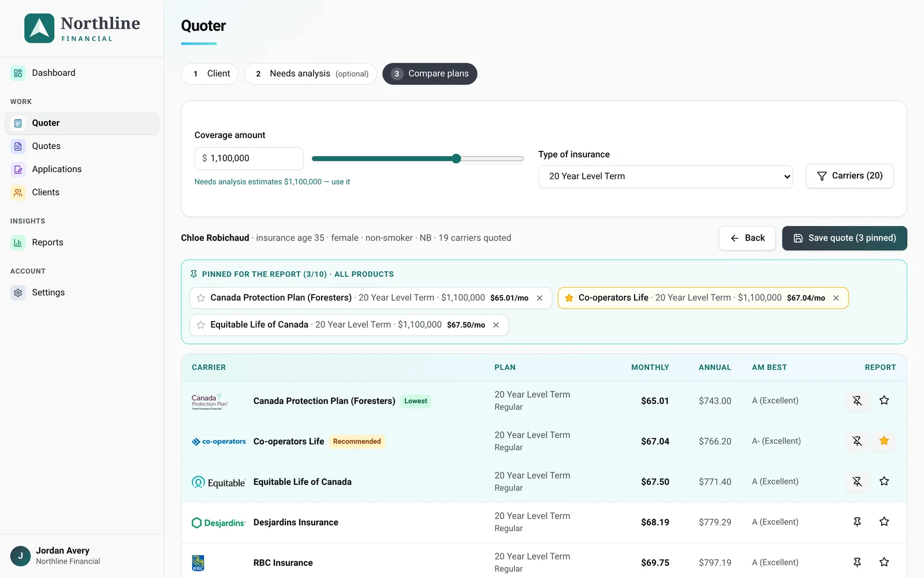Screen dimensions: 924x578
Task: Pin Desjardins Insurance to the report
Action: [857, 522]
